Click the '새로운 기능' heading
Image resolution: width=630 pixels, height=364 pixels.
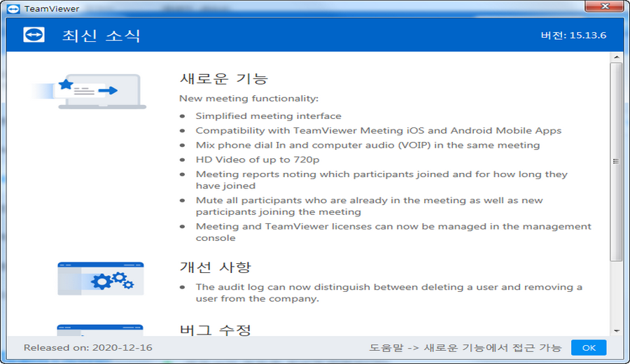coord(223,78)
